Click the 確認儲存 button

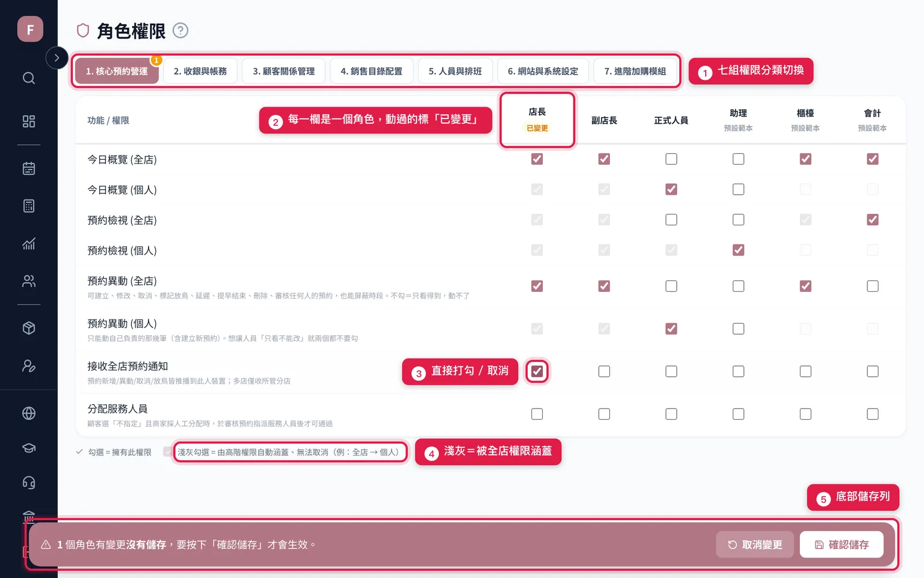(841, 544)
